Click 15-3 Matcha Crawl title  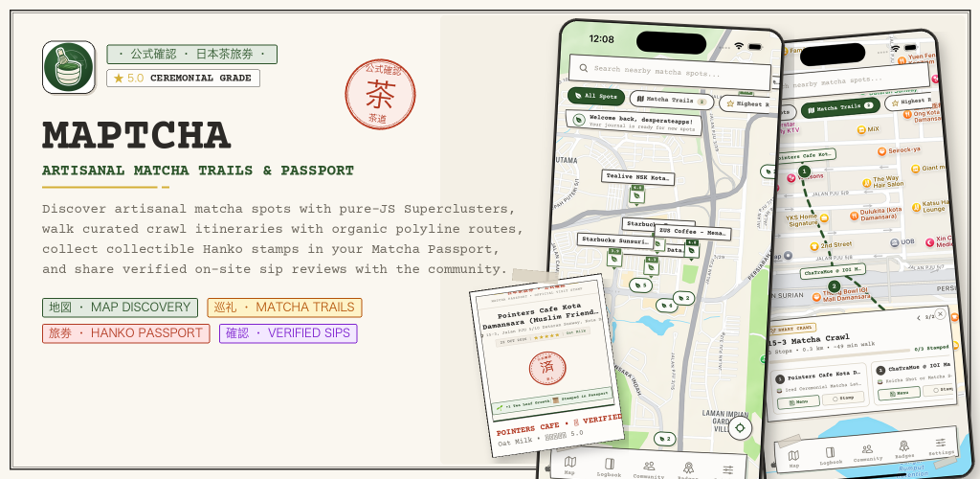pos(808,341)
